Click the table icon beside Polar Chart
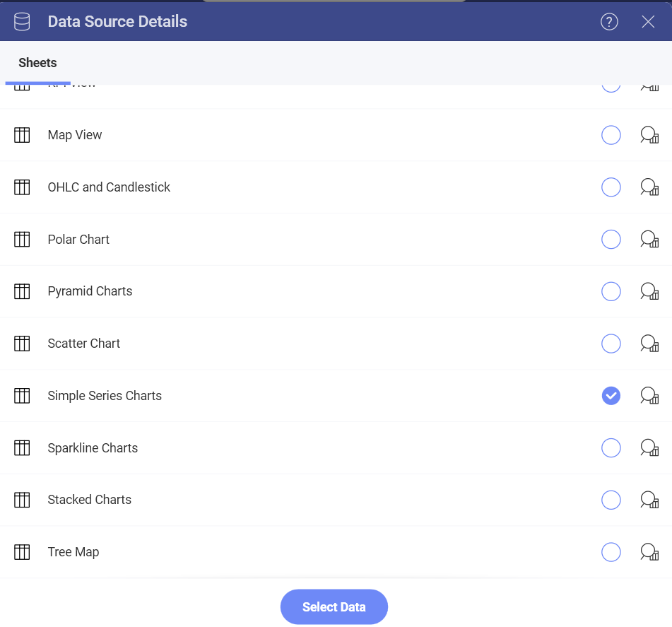The width and height of the screenshot is (672, 627). click(x=22, y=240)
